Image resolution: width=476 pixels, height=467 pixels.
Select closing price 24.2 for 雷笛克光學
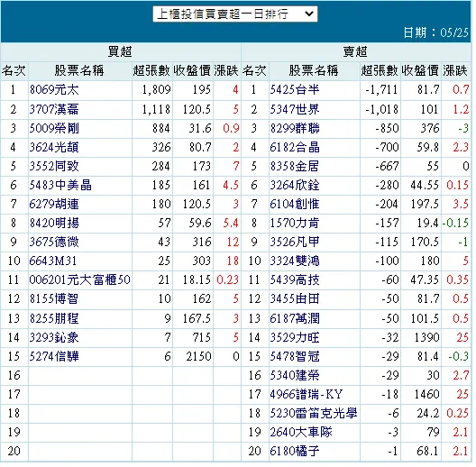[x=428, y=413]
